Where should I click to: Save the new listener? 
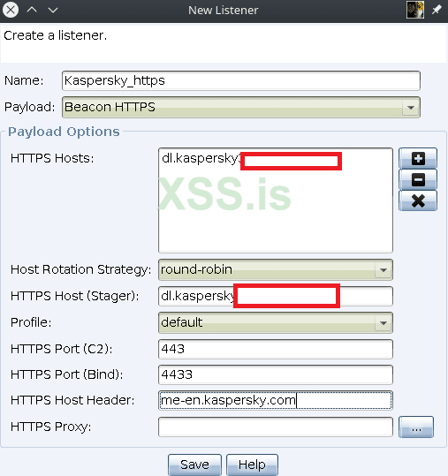pyautogui.click(x=194, y=465)
